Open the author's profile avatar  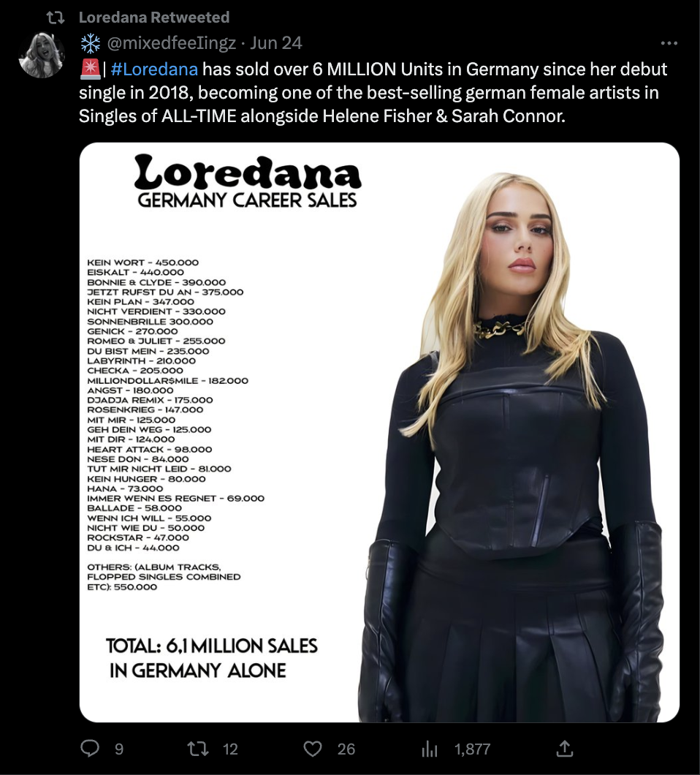(42, 55)
